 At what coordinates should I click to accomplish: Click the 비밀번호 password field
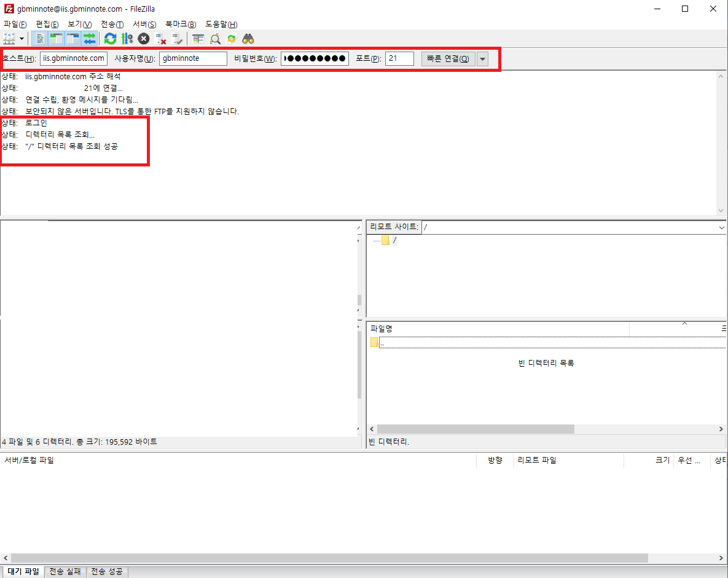(315, 58)
